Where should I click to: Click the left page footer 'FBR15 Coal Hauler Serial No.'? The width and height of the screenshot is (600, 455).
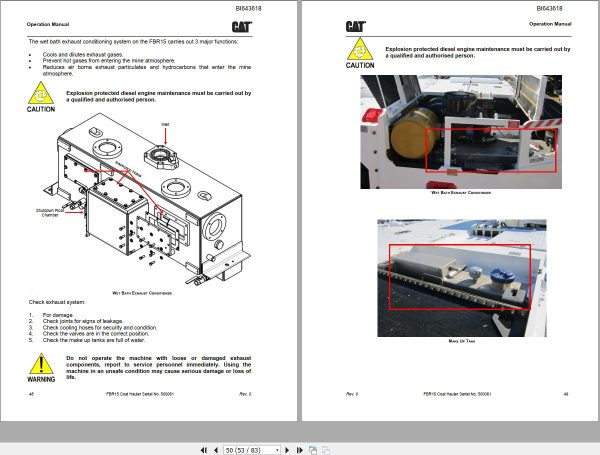click(140, 394)
